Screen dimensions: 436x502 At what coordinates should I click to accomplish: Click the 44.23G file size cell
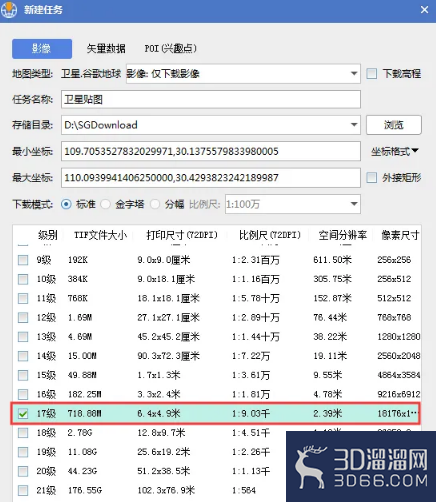coord(82,471)
